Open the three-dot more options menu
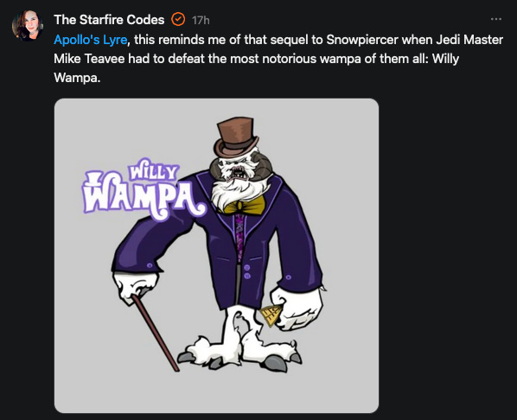The height and width of the screenshot is (420, 517). coord(496,19)
